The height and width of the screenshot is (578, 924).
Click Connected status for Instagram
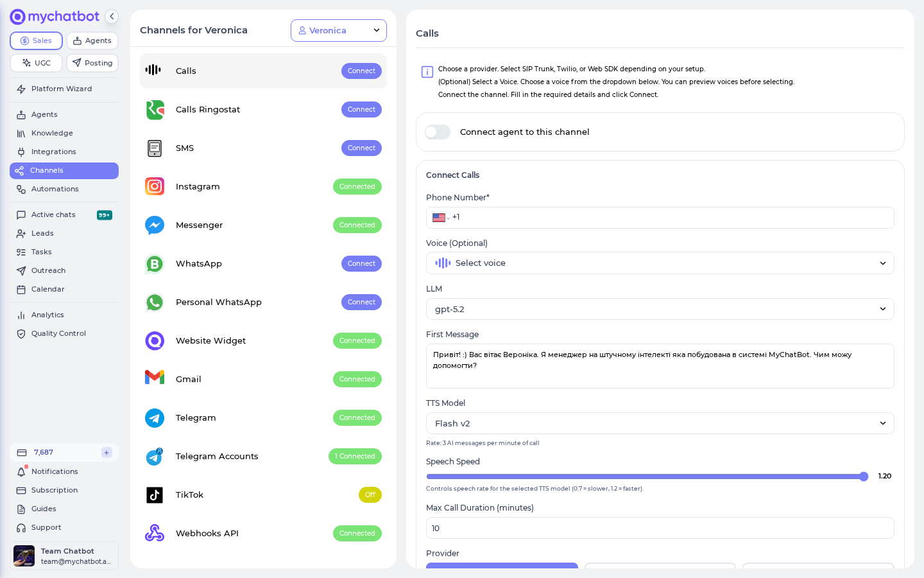[357, 186]
